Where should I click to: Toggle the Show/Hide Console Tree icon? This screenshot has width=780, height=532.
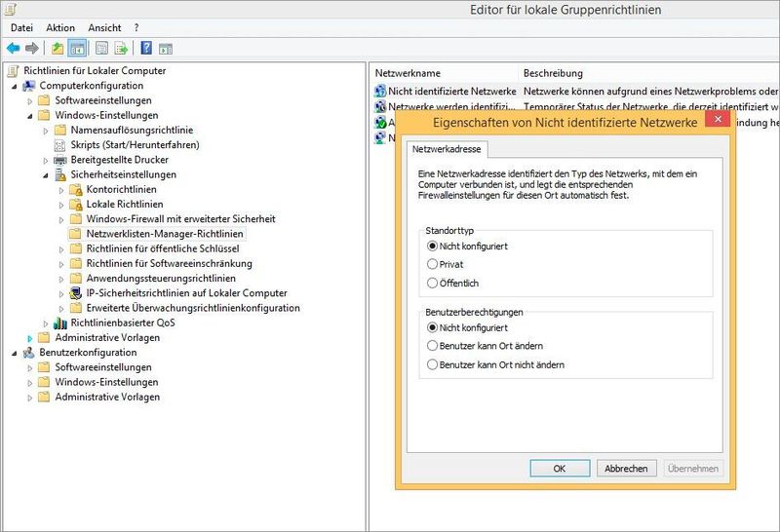point(77,48)
